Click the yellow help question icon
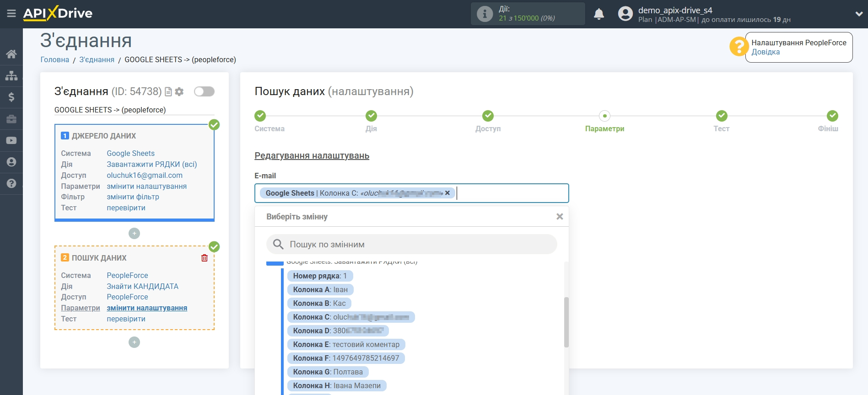 [x=739, y=47]
